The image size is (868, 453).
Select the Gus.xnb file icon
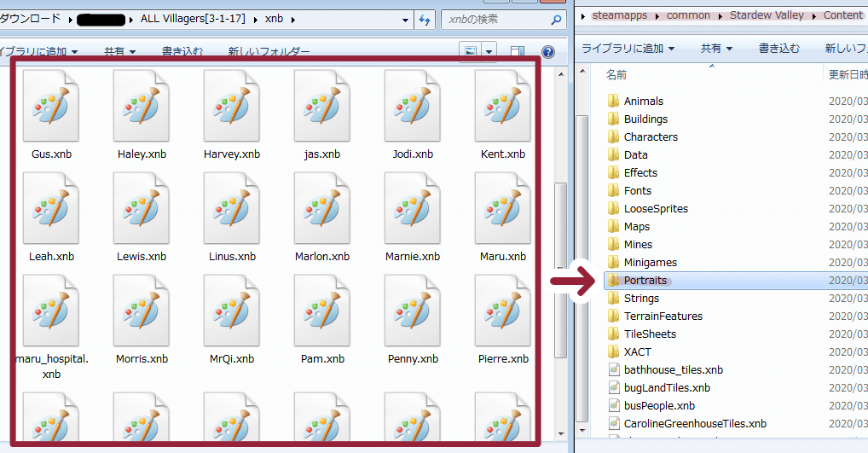(x=51, y=106)
